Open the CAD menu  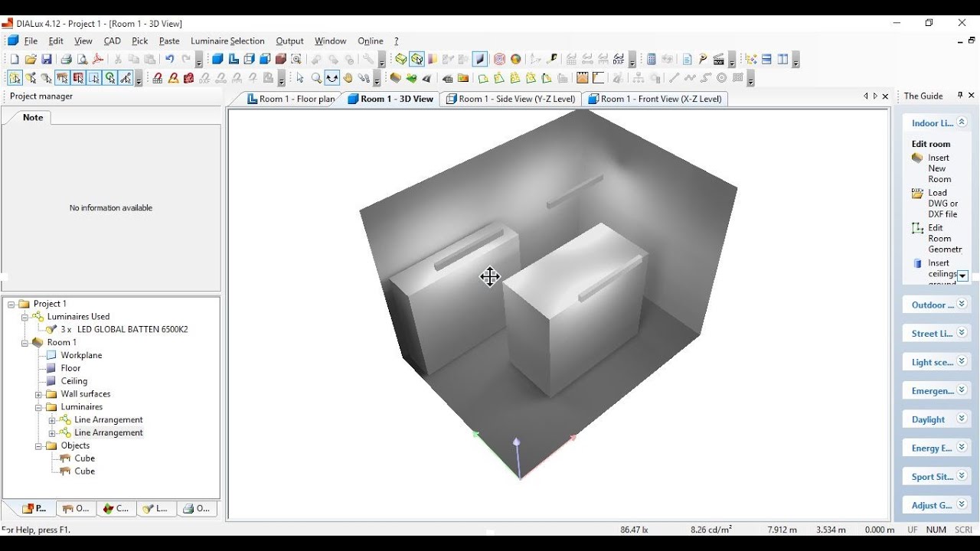113,41
